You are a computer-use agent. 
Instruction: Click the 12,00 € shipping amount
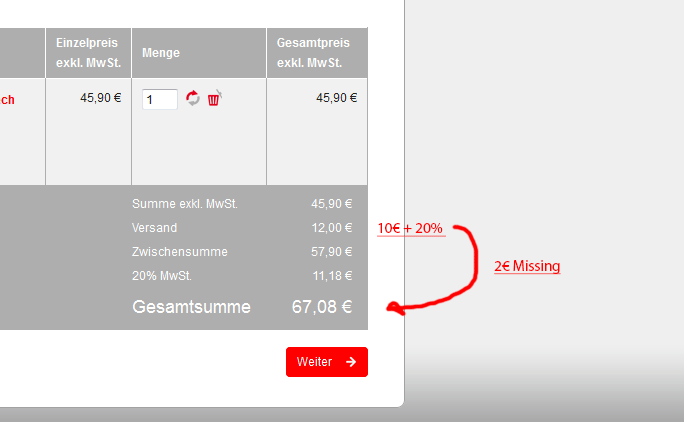pos(332,228)
